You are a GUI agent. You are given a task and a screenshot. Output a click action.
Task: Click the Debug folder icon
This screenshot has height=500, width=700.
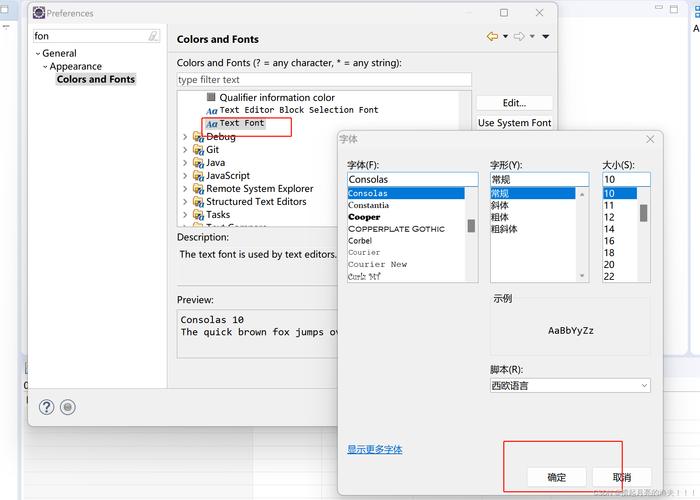click(x=198, y=137)
